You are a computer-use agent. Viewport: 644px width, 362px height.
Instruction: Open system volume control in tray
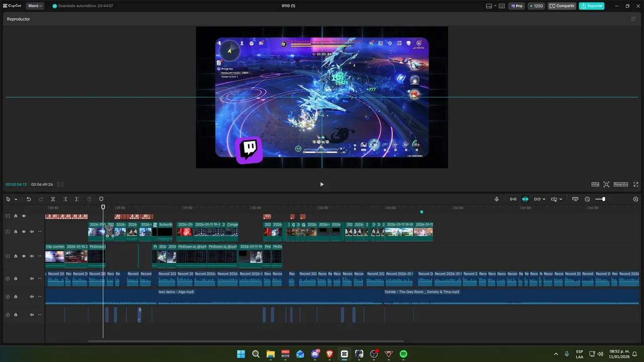pyautogui.click(x=600, y=354)
